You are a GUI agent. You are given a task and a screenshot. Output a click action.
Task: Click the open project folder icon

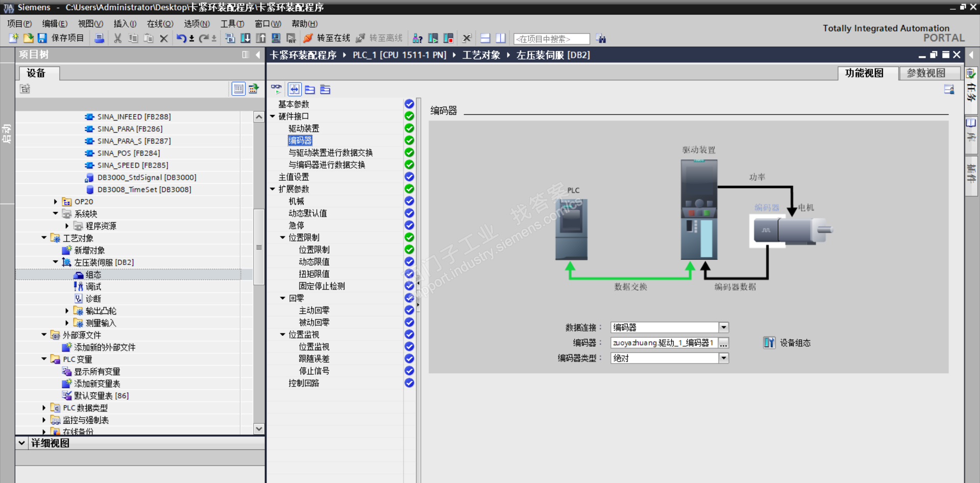tap(28, 38)
